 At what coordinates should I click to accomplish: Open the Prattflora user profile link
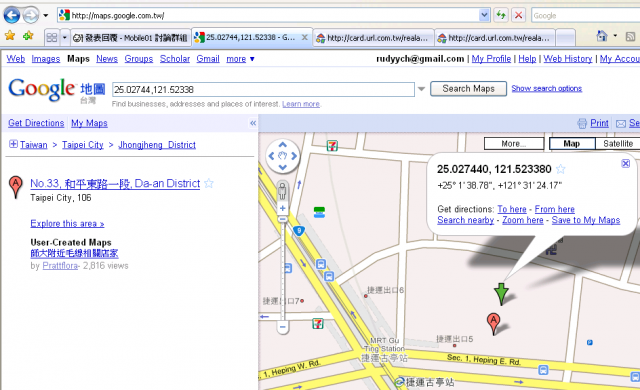[60, 266]
